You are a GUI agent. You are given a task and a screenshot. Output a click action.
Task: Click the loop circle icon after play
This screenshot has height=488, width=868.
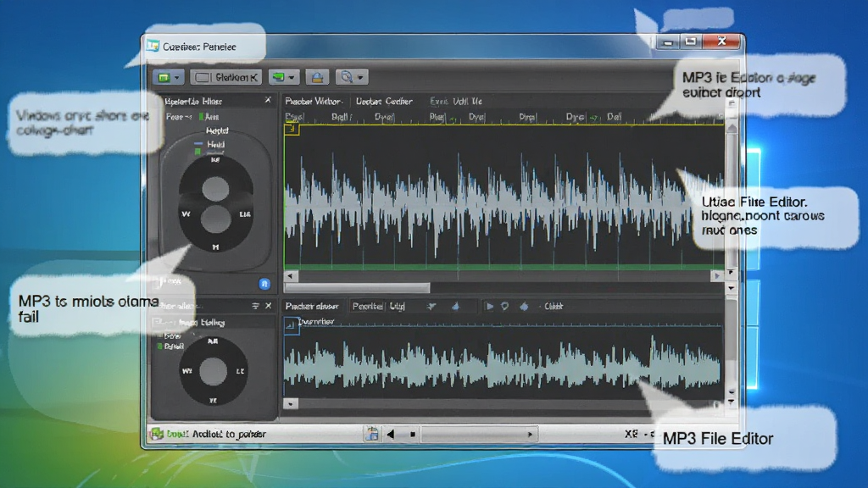(x=505, y=306)
